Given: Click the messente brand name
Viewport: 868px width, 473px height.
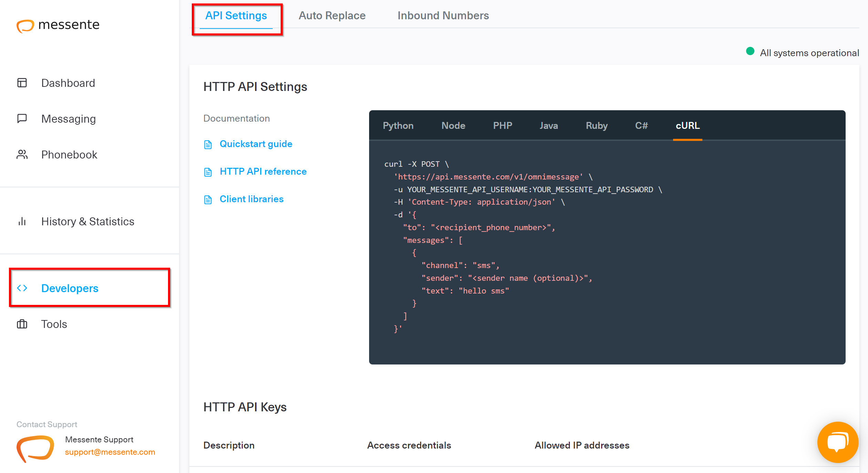Looking at the screenshot, I should [69, 25].
